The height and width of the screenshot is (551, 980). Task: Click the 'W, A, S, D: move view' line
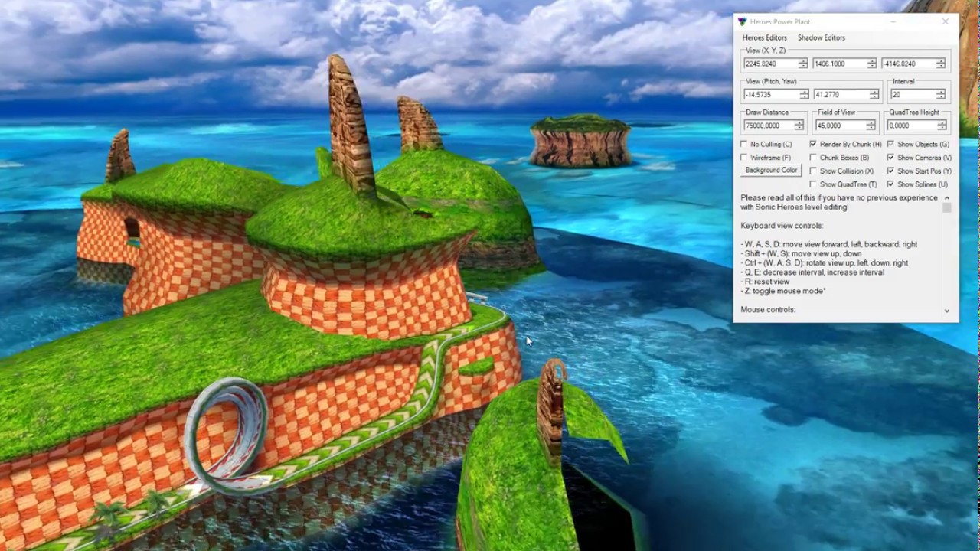coord(829,244)
